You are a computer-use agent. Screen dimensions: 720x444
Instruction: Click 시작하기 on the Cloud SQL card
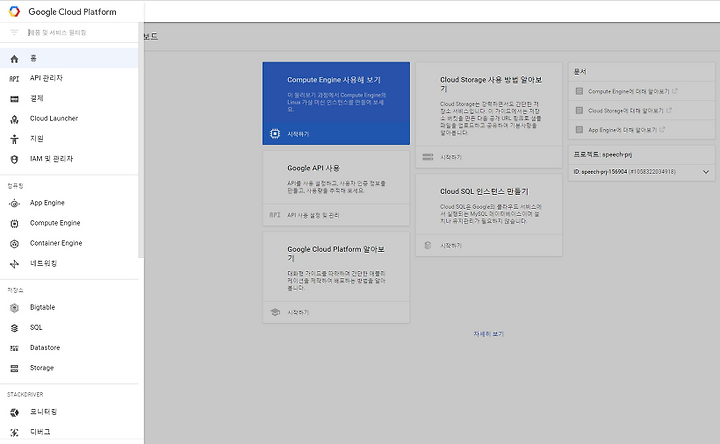coord(451,246)
